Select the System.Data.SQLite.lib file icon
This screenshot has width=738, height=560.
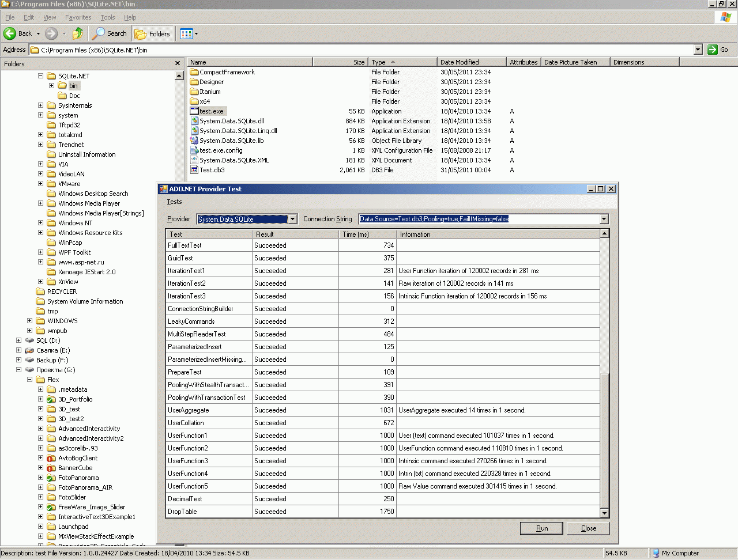tap(194, 141)
